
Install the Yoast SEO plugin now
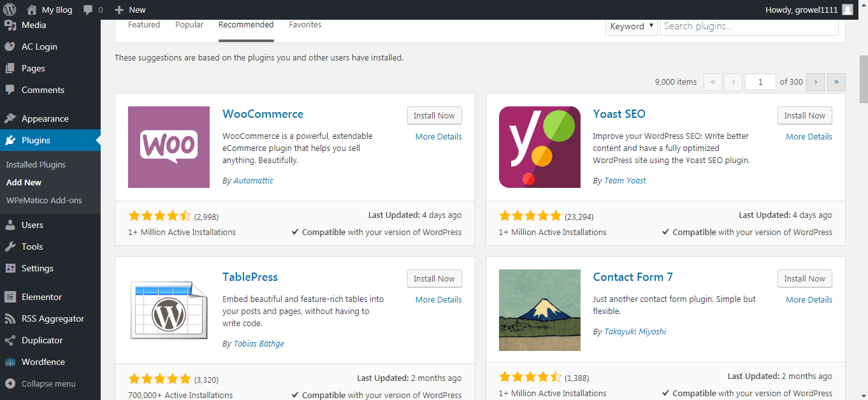pyautogui.click(x=804, y=115)
